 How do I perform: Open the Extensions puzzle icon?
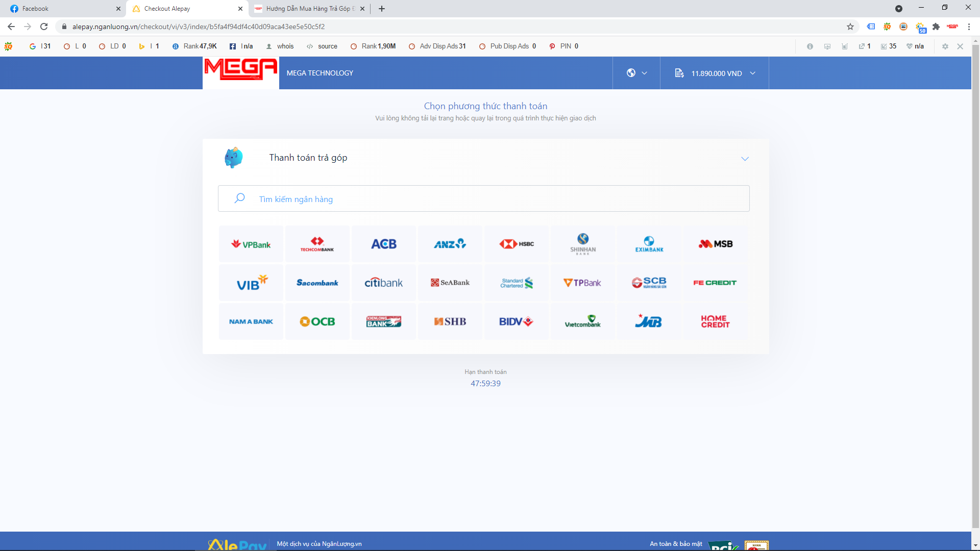pos(936,27)
